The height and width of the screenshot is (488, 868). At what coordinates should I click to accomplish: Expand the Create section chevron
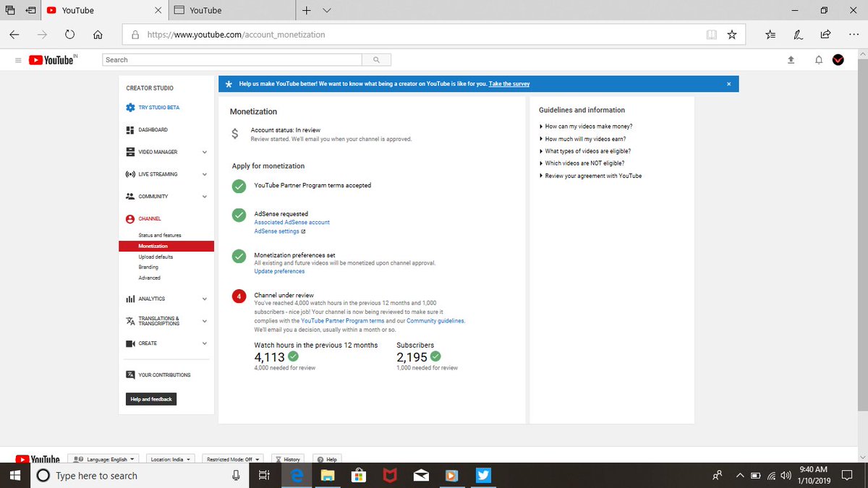click(x=205, y=343)
